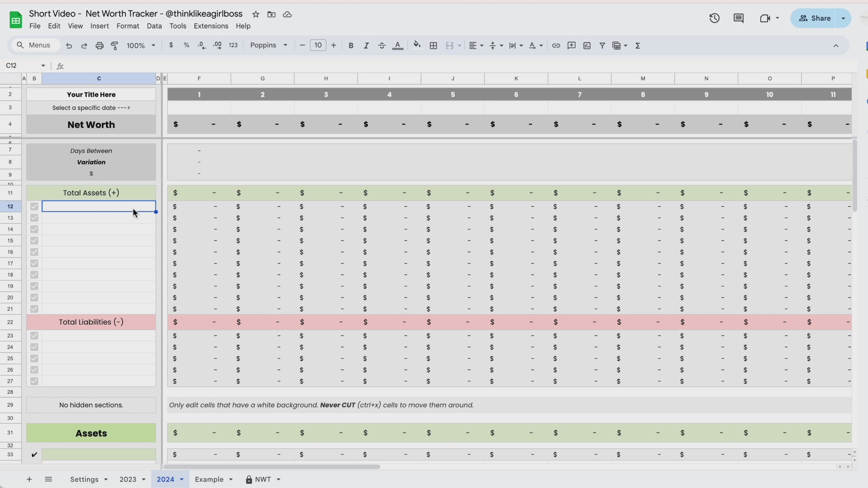Open the borders tool
868x488 pixels.
coord(433,45)
